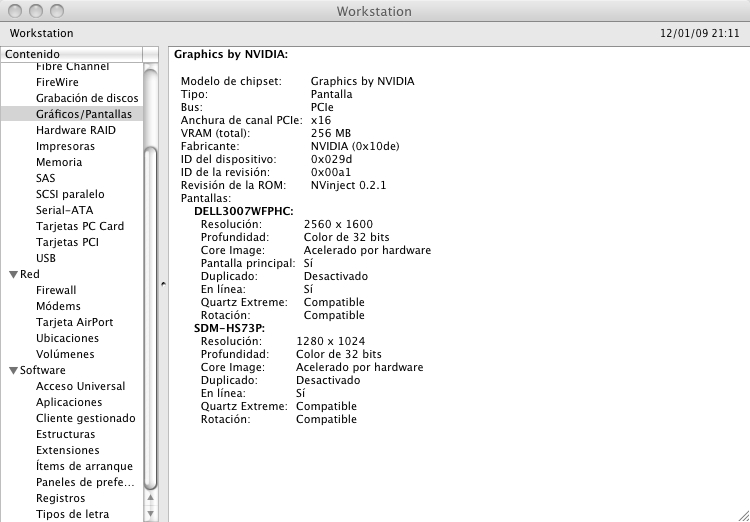Select Estructuras in the sidebar
Image resolution: width=750 pixels, height=522 pixels.
pos(66,434)
